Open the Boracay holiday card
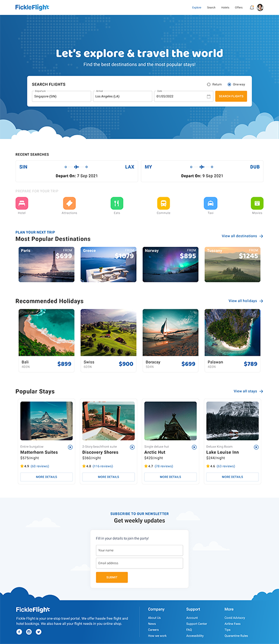 click(170, 341)
